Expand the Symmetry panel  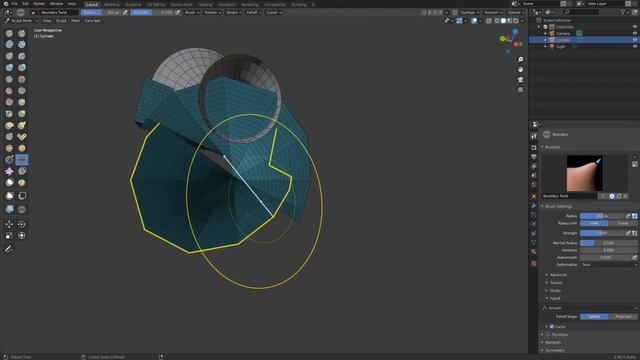click(555, 350)
